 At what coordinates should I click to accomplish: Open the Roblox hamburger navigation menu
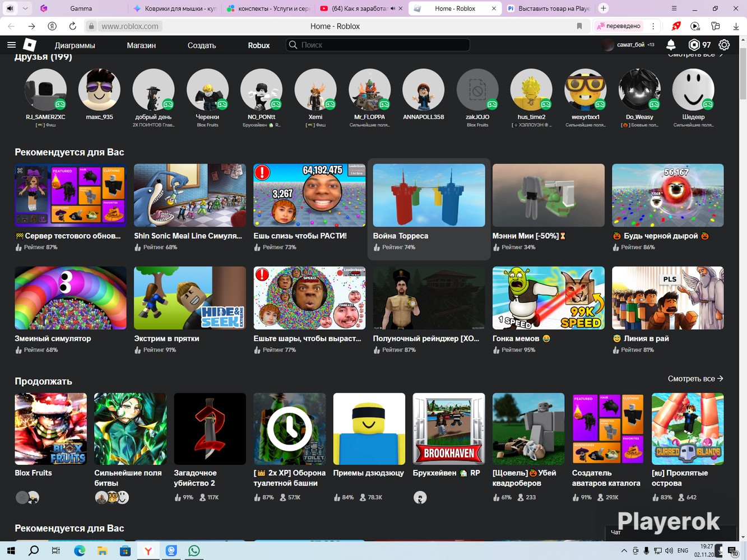click(x=11, y=45)
